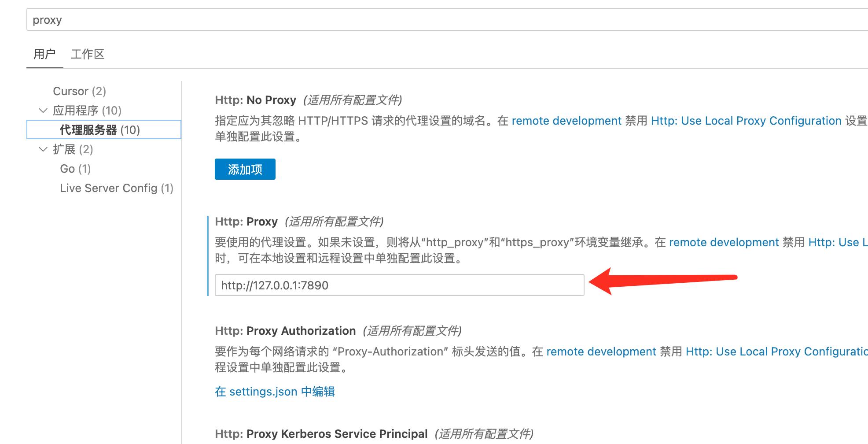Select 代理服务器 (10) in the sidebar
868x444 pixels.
[x=100, y=130]
